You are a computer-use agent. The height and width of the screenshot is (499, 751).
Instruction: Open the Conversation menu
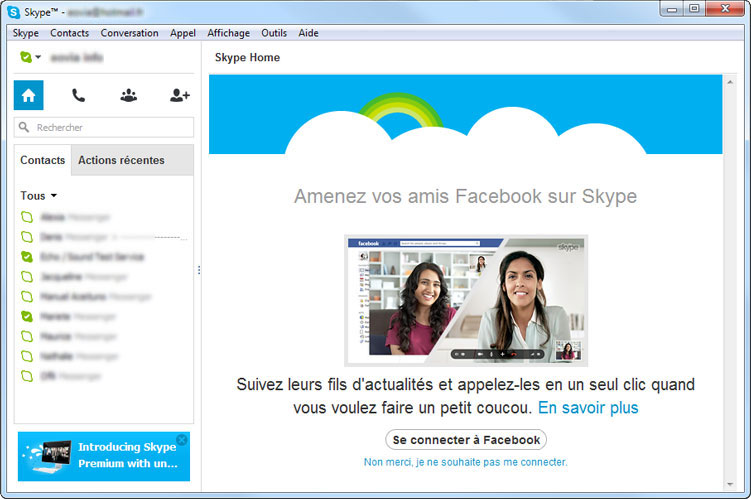click(x=129, y=33)
